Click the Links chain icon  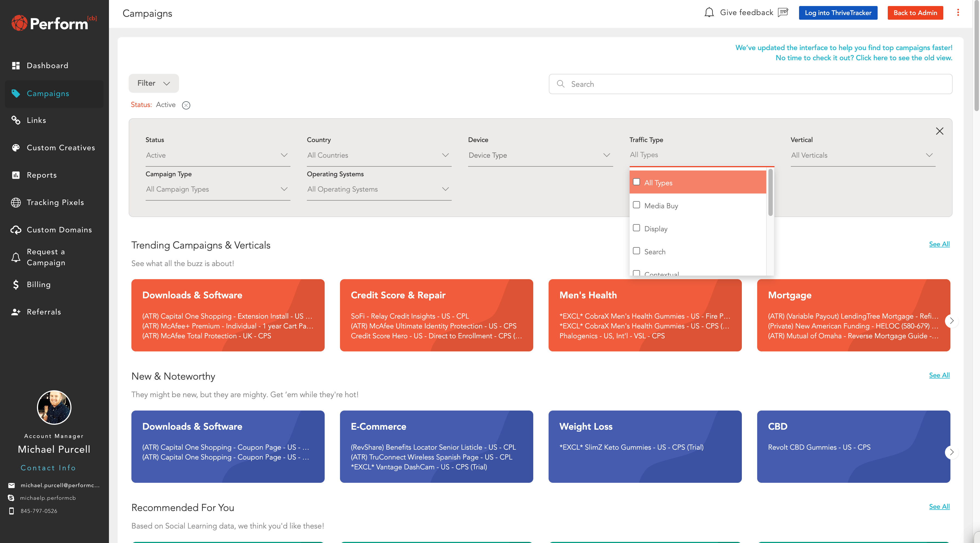point(16,120)
